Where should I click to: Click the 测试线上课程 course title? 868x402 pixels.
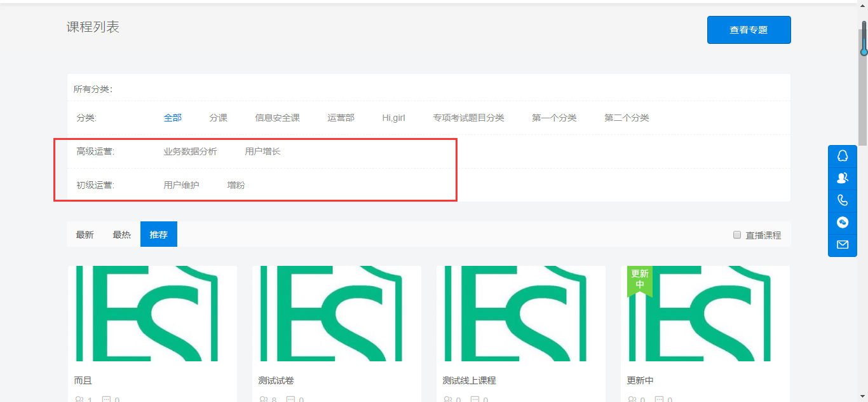point(470,380)
